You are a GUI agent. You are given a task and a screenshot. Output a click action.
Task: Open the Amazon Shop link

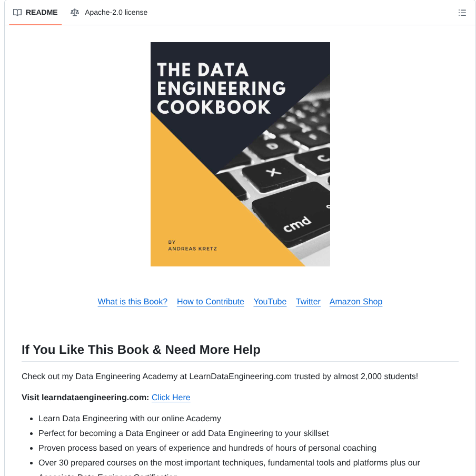[x=356, y=302]
